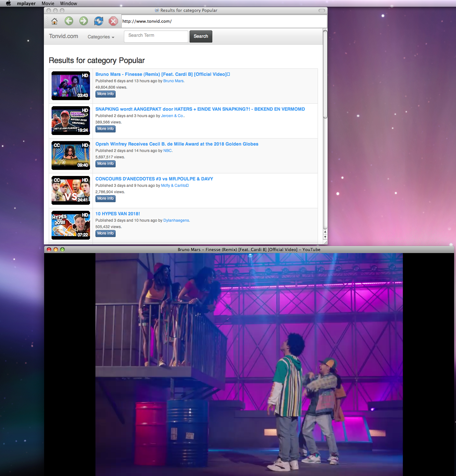Open the Mcfly & Carlito channel link
The height and width of the screenshot is (476, 456).
pyautogui.click(x=175, y=186)
